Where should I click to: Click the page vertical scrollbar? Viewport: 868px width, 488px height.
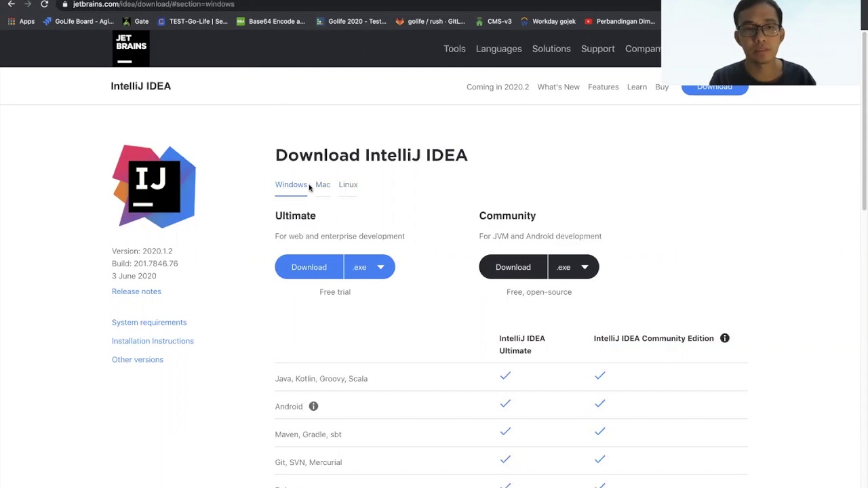click(x=864, y=122)
